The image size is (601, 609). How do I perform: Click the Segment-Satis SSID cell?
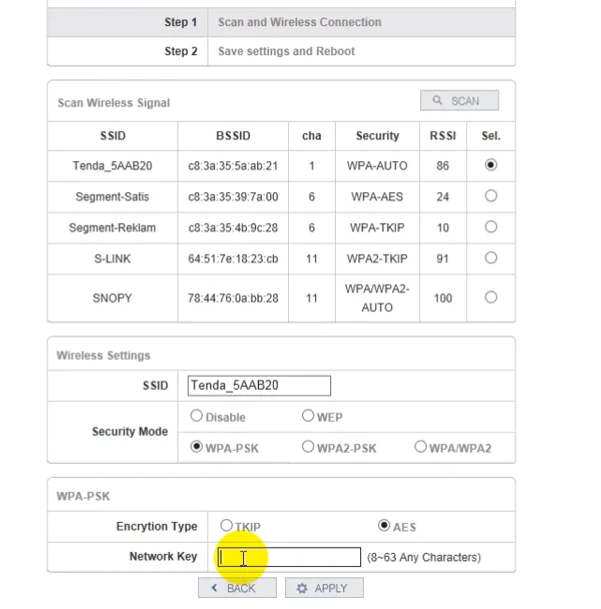pyautogui.click(x=113, y=197)
